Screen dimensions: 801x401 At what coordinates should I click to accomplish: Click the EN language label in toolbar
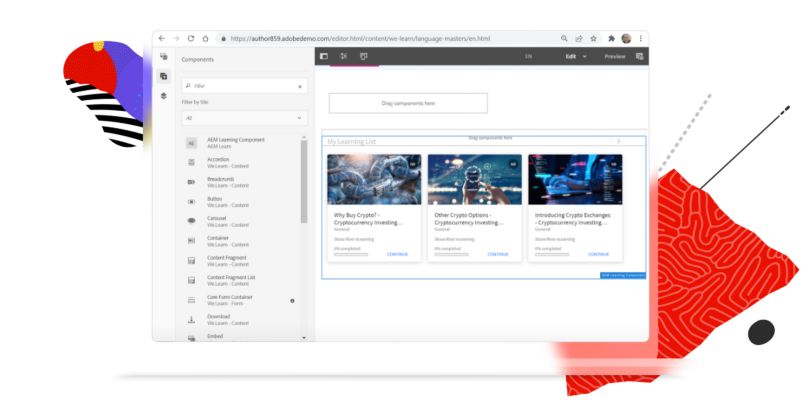(x=529, y=57)
